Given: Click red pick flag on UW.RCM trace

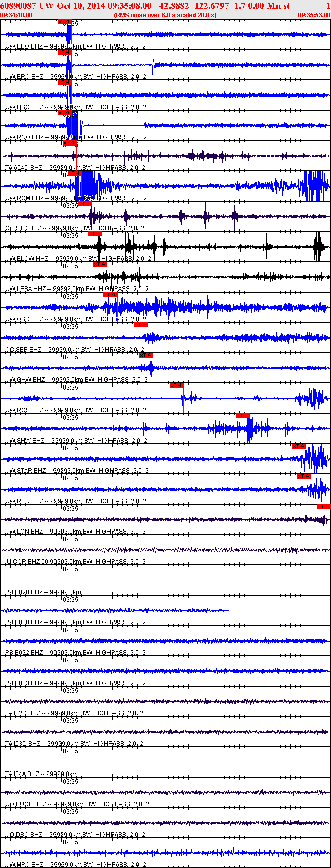Looking at the screenshot, I should (x=74, y=173).
